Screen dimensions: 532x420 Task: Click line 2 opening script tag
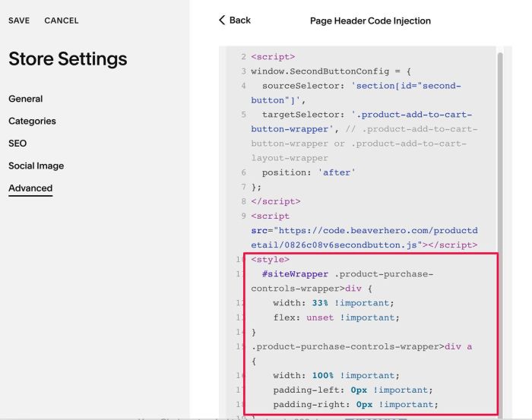(x=273, y=57)
